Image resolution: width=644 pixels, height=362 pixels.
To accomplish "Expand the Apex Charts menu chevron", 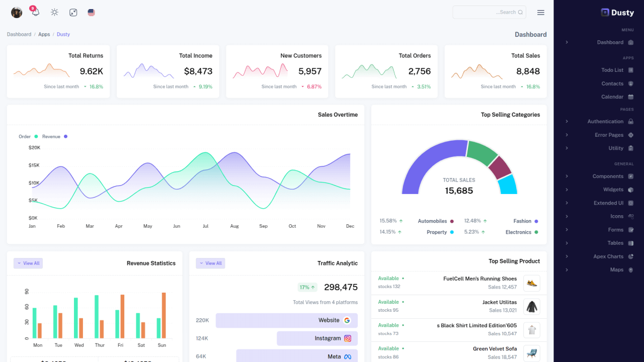I will [x=567, y=256].
